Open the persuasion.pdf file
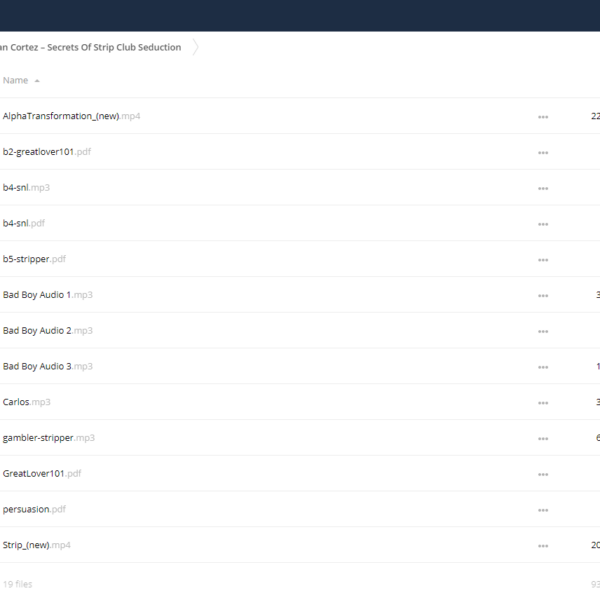 click(x=34, y=509)
